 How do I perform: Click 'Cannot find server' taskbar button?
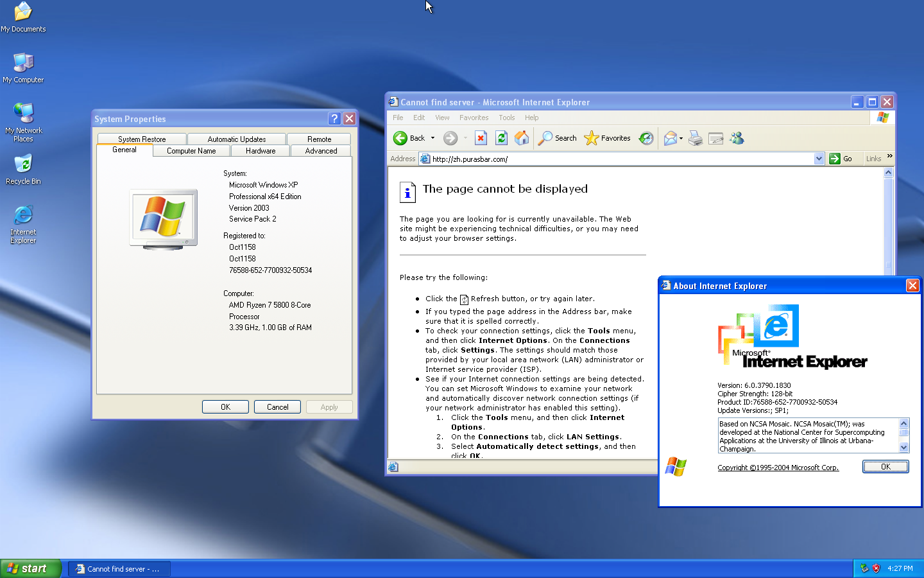(119, 568)
